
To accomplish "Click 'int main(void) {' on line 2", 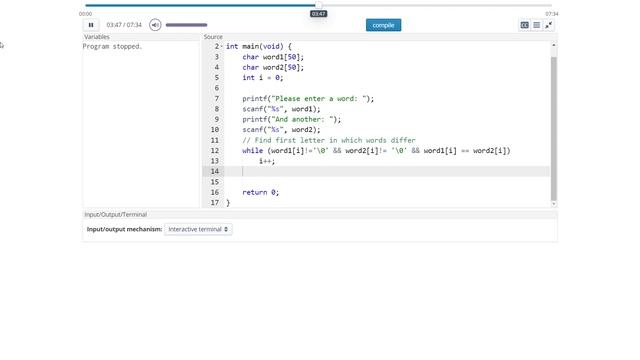I will click(x=259, y=47).
